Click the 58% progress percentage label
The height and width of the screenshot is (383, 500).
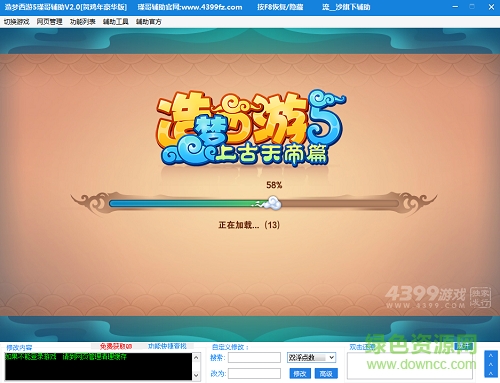click(x=274, y=185)
